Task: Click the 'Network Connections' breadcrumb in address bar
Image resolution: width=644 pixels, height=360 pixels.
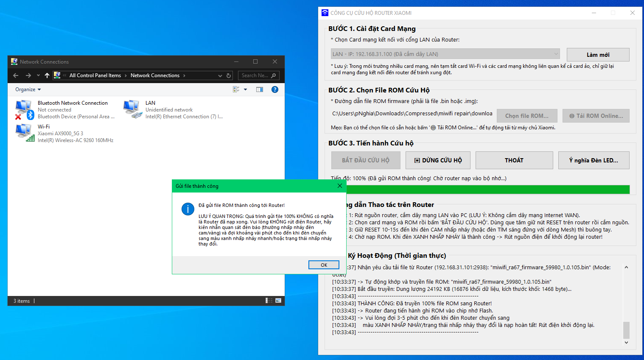Action: pyautogui.click(x=155, y=75)
